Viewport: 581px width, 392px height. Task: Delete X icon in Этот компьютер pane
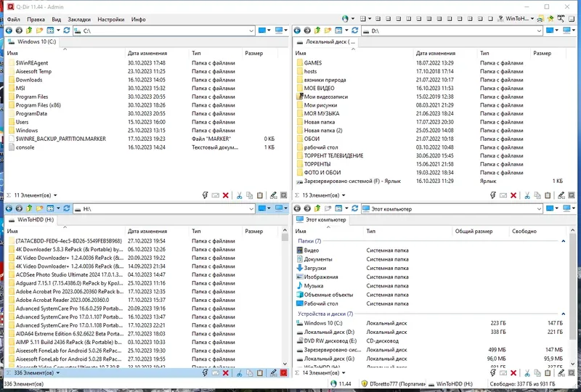[513, 372]
